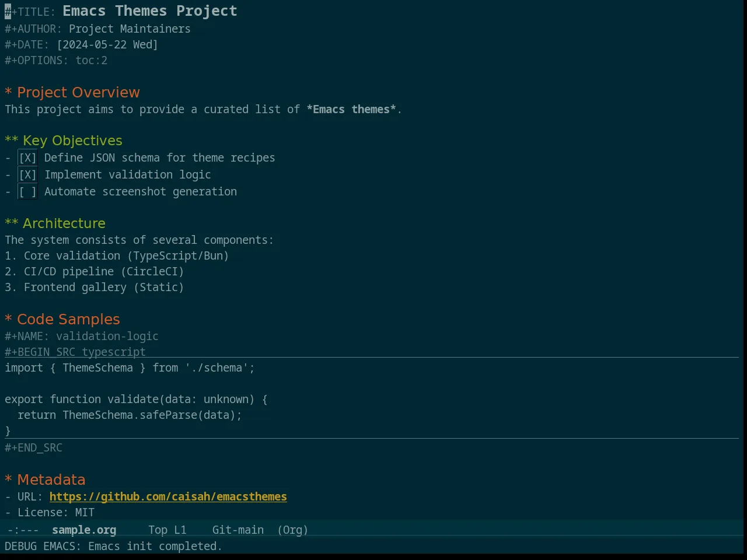Collapse the Project Overview heading star
This screenshot has width=747, height=560.
pyautogui.click(x=8, y=93)
